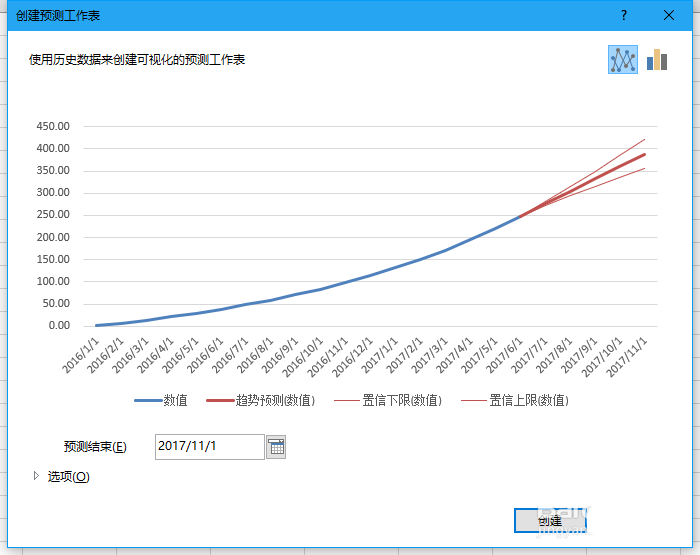Click the 创建 create button
Screen dimensions: 700x555
(550, 521)
